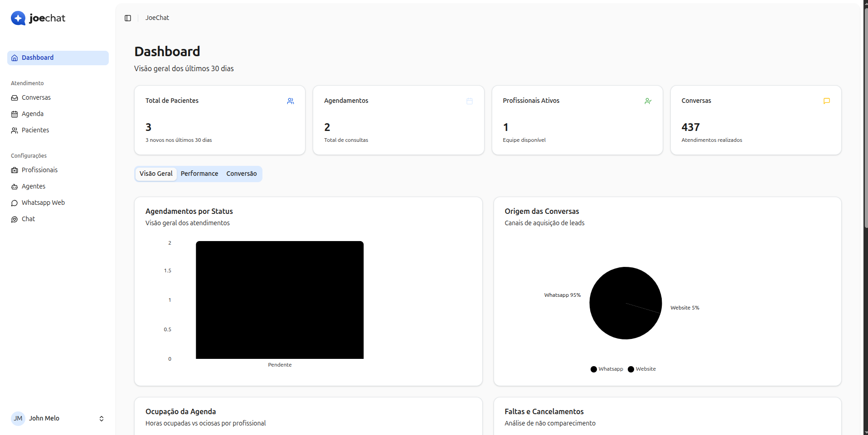Click the JM user avatar
868x435 pixels.
coord(18,418)
